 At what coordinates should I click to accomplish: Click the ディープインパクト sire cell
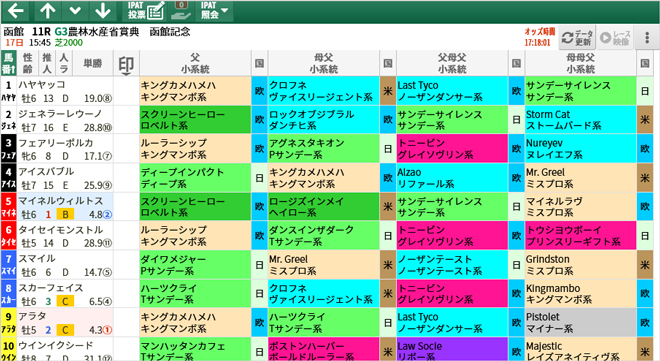pos(195,178)
